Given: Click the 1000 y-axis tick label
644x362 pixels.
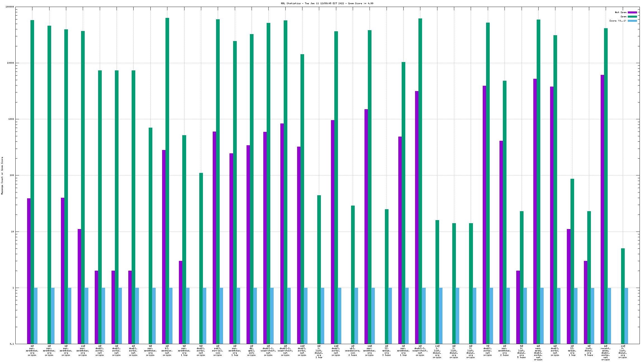Looking at the screenshot, I should coord(11,119).
